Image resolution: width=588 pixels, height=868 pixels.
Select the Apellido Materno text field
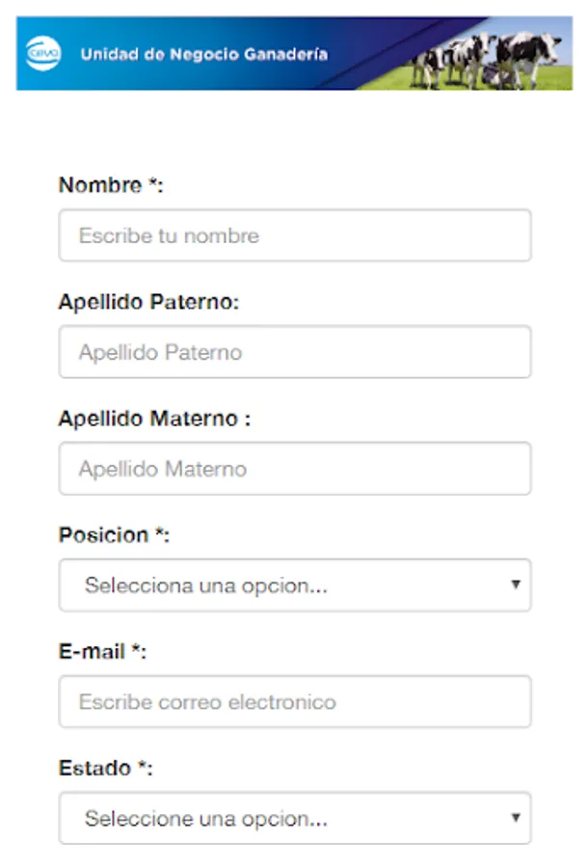point(294,469)
